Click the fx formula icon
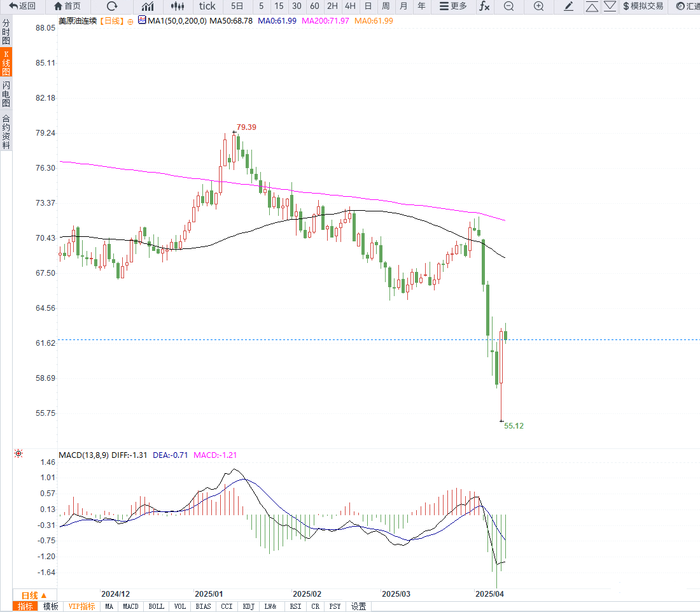This screenshot has height=612, width=700. [484, 6]
